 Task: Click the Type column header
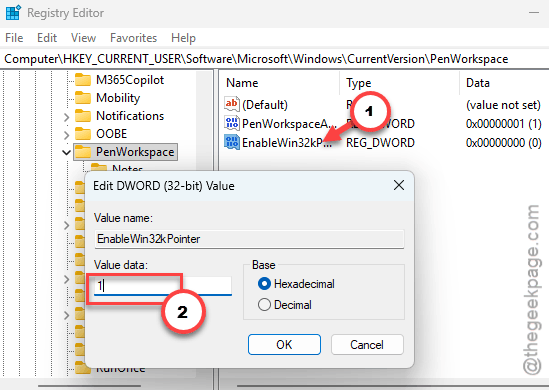click(x=359, y=83)
